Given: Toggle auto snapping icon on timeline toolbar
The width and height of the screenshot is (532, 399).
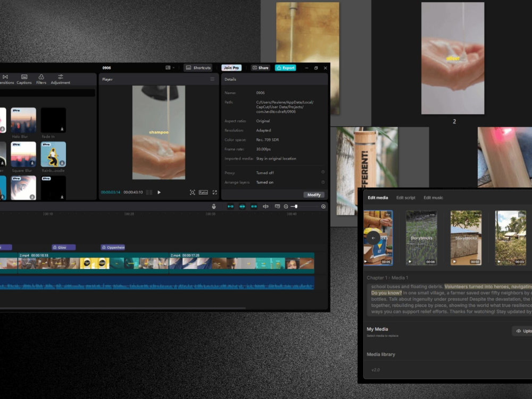Looking at the screenshot, I should [x=242, y=206].
